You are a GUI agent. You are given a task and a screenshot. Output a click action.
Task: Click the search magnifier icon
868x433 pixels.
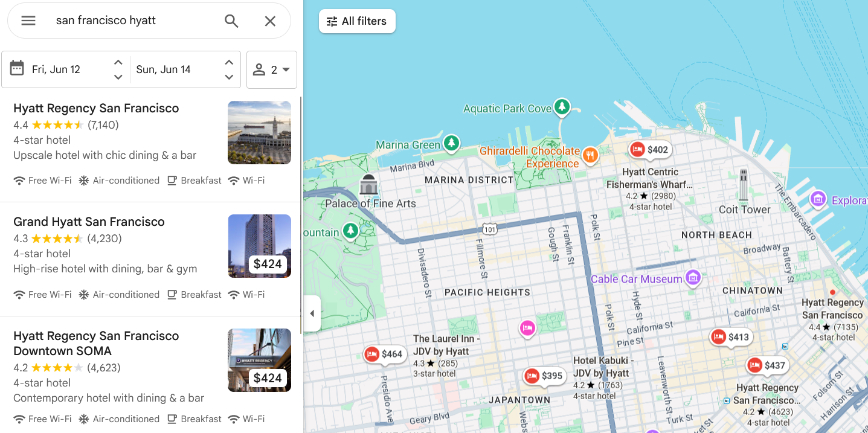(231, 21)
